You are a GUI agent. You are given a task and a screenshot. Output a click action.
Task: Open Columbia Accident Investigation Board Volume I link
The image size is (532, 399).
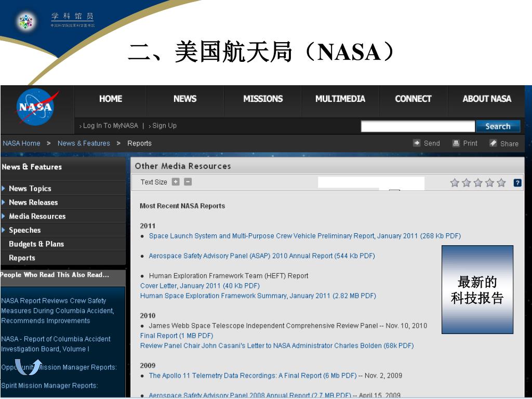56,344
